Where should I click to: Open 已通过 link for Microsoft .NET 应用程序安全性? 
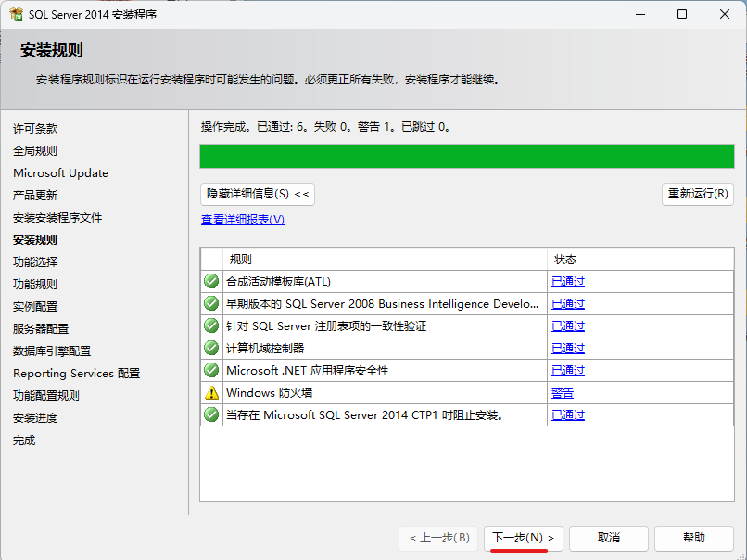568,370
